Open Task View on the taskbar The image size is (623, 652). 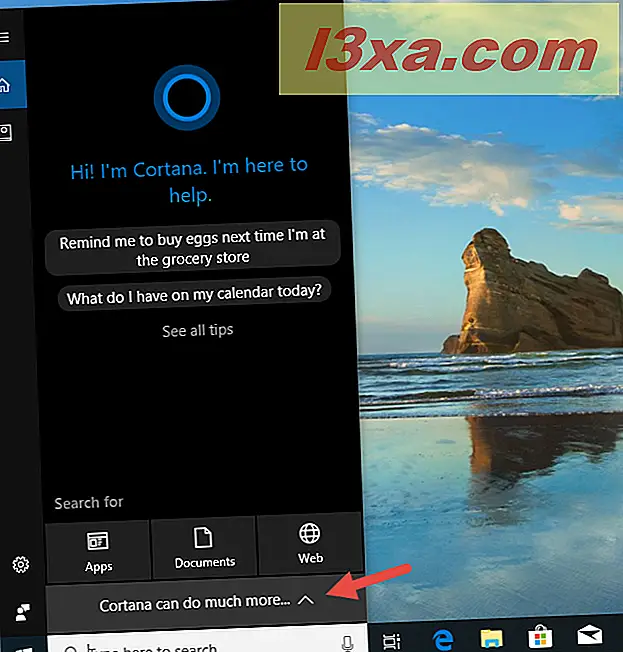tap(392, 641)
